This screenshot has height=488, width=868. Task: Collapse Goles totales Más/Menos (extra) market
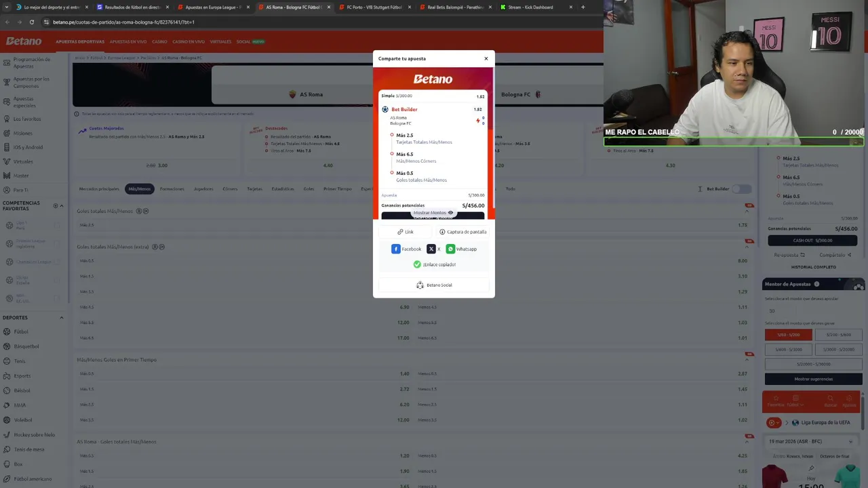click(747, 247)
